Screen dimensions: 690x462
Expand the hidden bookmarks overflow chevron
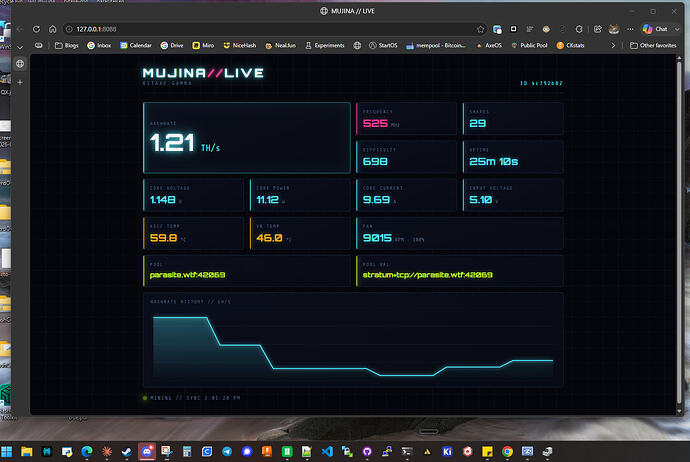point(613,45)
